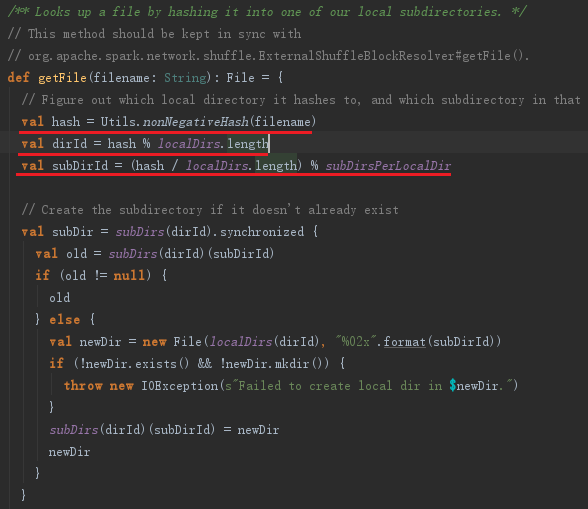Click the File return type in signature
This screenshot has height=509, width=588.
(x=240, y=78)
